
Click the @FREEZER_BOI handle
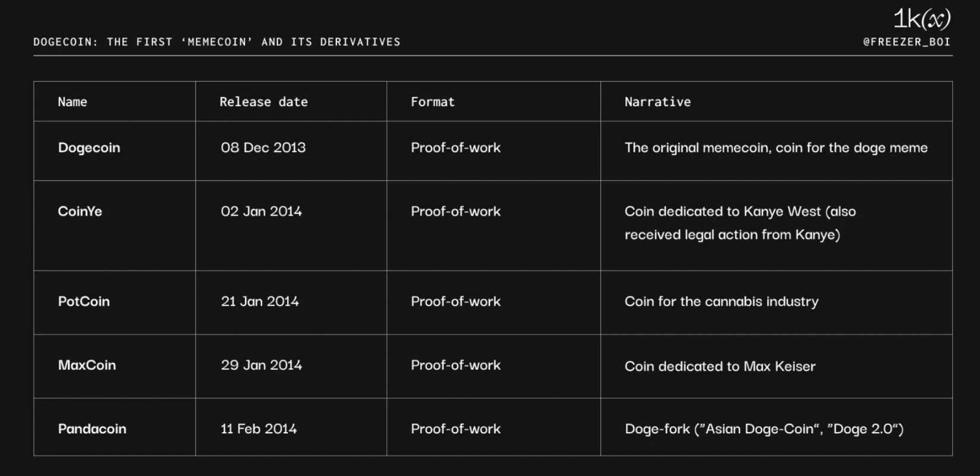[907, 42]
